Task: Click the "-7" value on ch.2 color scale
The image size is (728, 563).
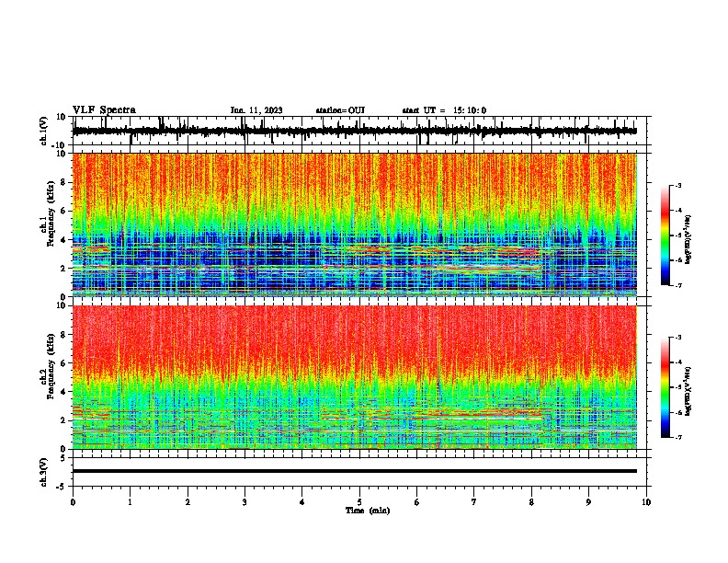Action: 677,438
